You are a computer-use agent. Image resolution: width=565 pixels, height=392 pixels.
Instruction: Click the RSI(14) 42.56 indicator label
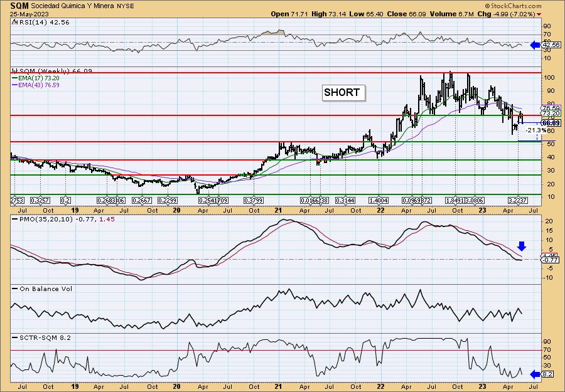coord(43,23)
